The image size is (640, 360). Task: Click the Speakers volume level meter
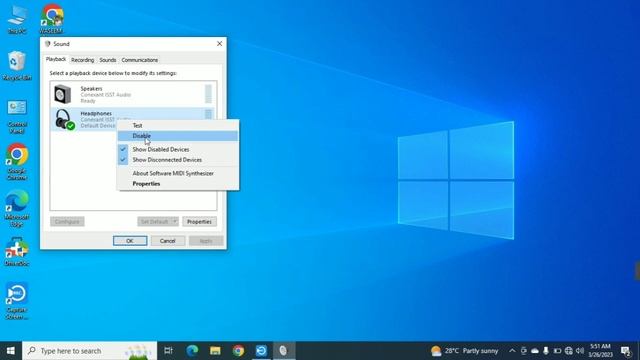click(208, 94)
